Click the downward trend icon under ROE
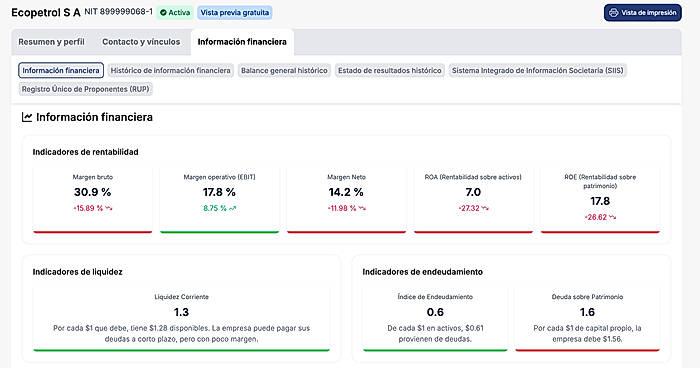This screenshot has height=368, width=700. 612,217
